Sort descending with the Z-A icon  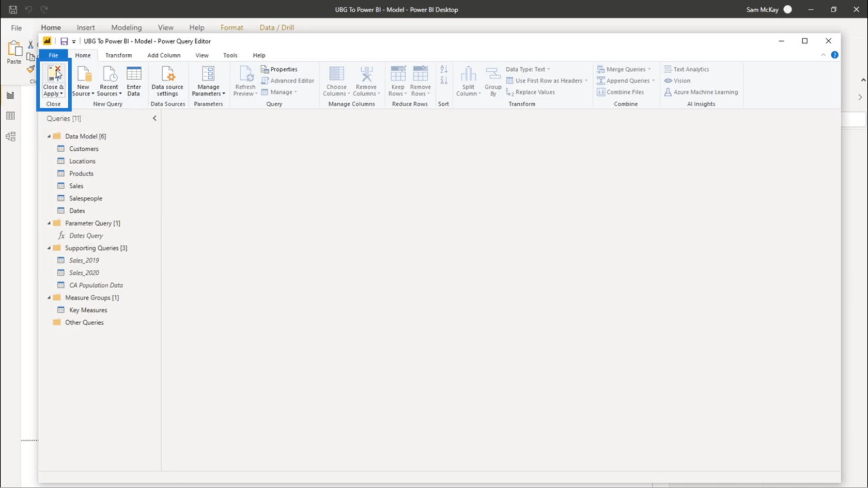tap(444, 81)
